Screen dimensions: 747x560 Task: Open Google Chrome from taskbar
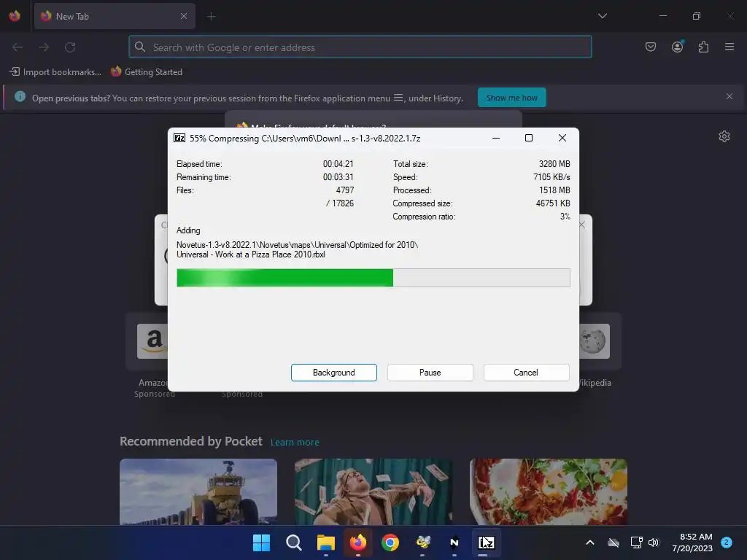click(390, 542)
